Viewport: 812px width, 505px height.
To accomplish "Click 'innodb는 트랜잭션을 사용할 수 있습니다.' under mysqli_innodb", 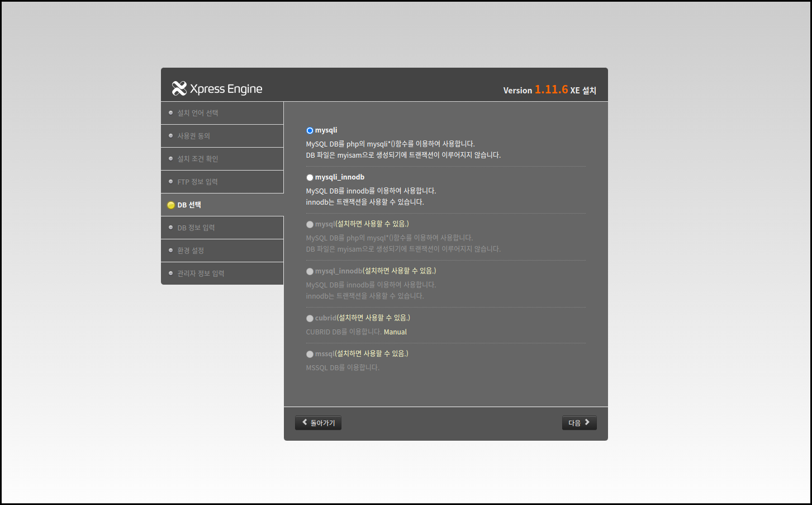I will tap(365, 202).
